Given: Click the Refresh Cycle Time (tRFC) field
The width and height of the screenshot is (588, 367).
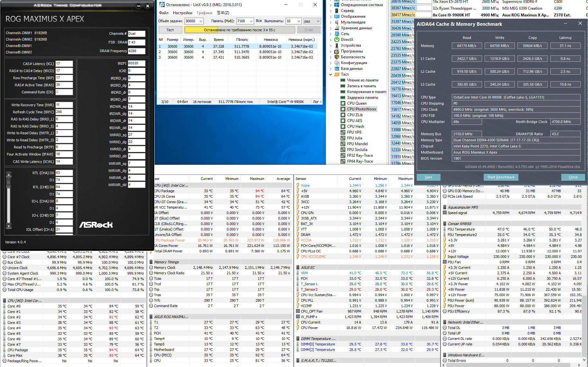Looking at the screenshot, I should pyautogui.click(x=64, y=112).
